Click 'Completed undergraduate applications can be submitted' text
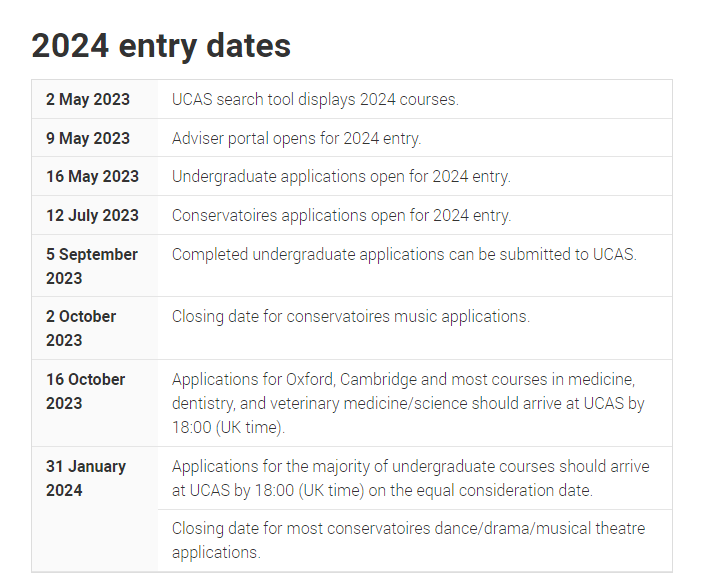This screenshot has width=702, height=584. pyautogui.click(x=404, y=254)
